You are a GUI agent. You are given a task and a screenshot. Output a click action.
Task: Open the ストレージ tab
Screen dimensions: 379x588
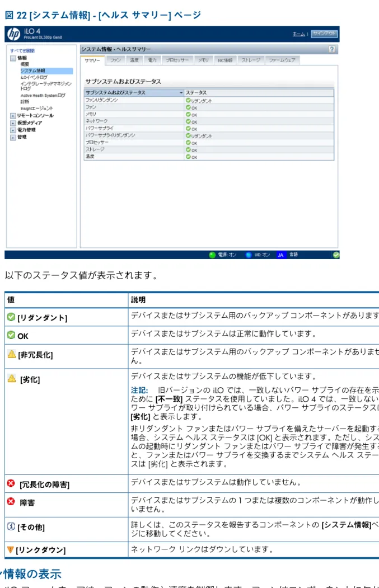251,60
